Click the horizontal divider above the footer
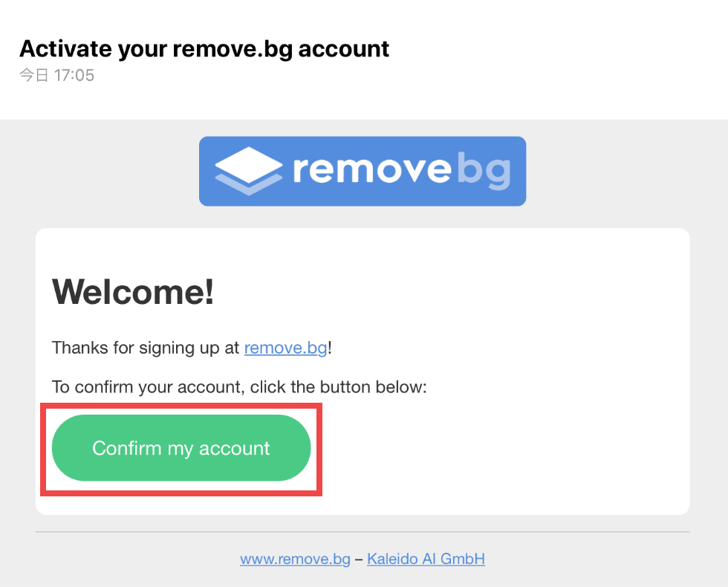Image resolution: width=728 pixels, height=587 pixels. [x=363, y=532]
